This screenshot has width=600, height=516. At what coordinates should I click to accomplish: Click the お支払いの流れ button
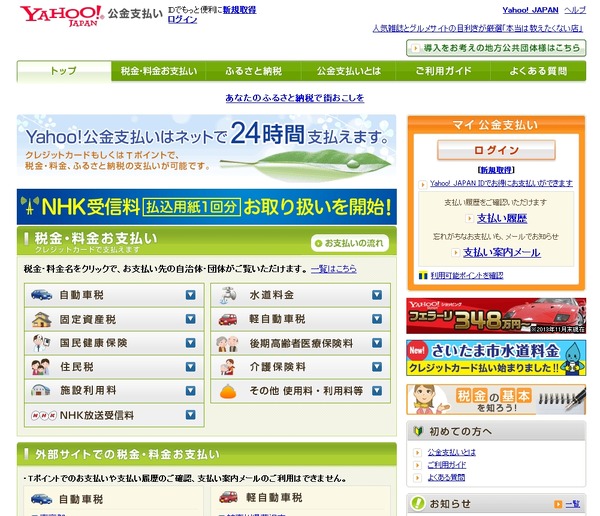pyautogui.click(x=350, y=243)
